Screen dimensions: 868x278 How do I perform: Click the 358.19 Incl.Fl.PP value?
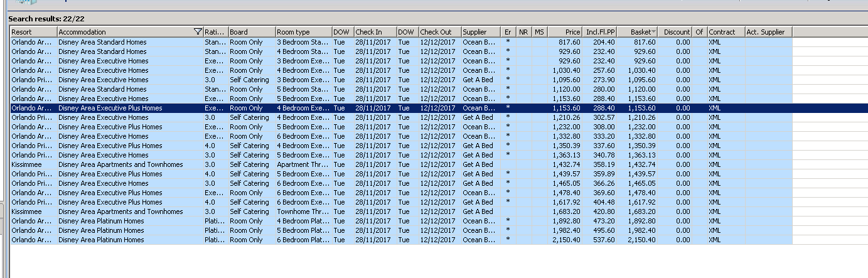[603, 164]
